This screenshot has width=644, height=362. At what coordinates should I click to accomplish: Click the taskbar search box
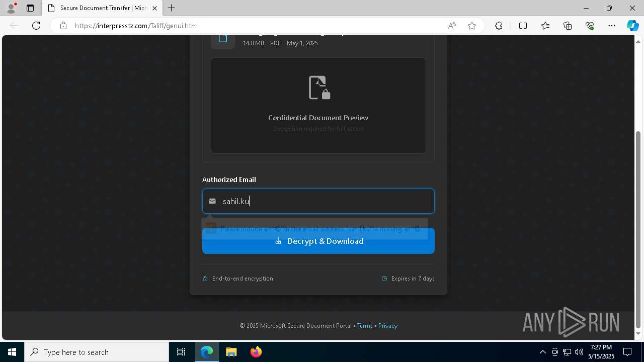coord(97,352)
